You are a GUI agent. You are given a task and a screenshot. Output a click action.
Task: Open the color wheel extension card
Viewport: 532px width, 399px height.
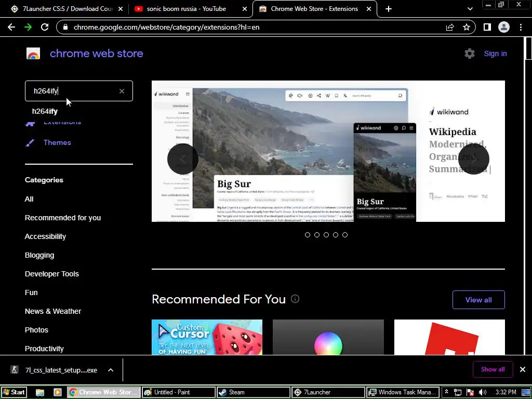tap(328, 337)
